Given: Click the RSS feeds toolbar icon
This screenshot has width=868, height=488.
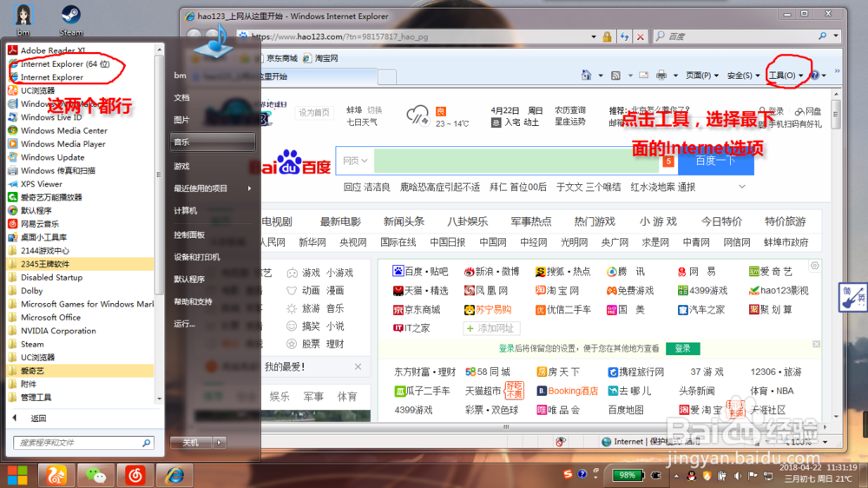Looking at the screenshot, I should click(x=615, y=76).
